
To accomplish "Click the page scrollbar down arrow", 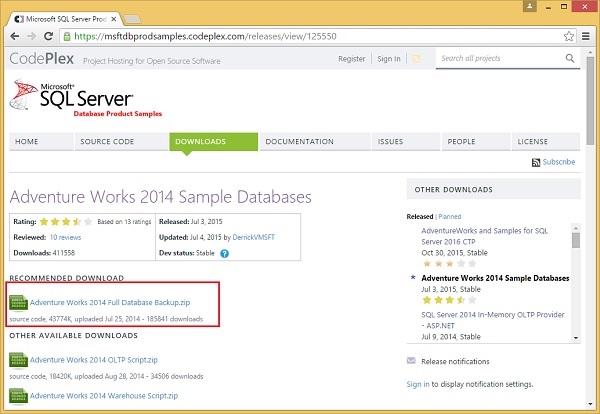I will coord(590,404).
